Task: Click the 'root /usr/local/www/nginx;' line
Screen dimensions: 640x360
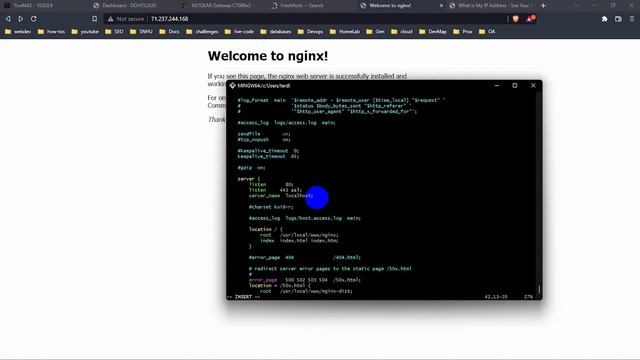Action: (299, 235)
